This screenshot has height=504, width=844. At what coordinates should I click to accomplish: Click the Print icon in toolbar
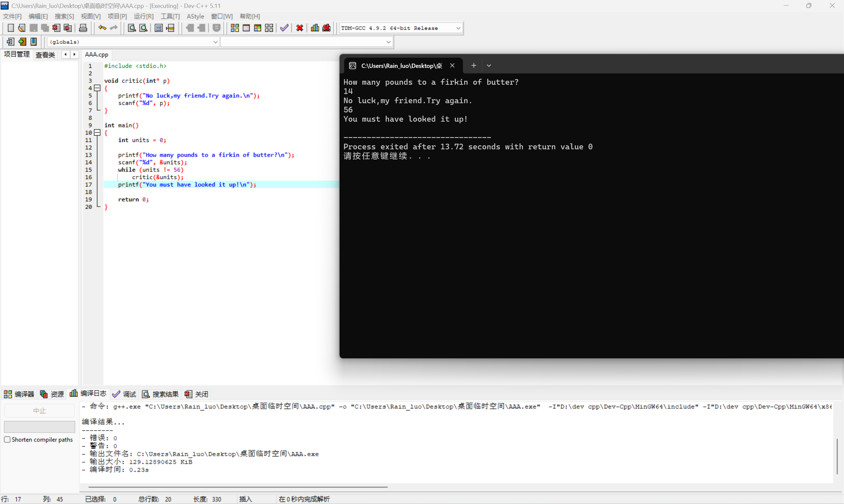pos(83,28)
